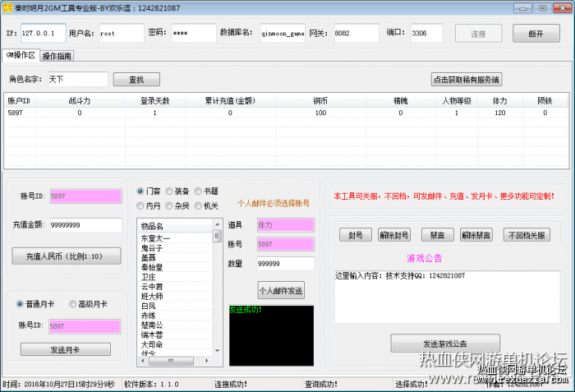The image size is (575, 392).
Task: Click the 精魄 column header
Action: pos(401,101)
